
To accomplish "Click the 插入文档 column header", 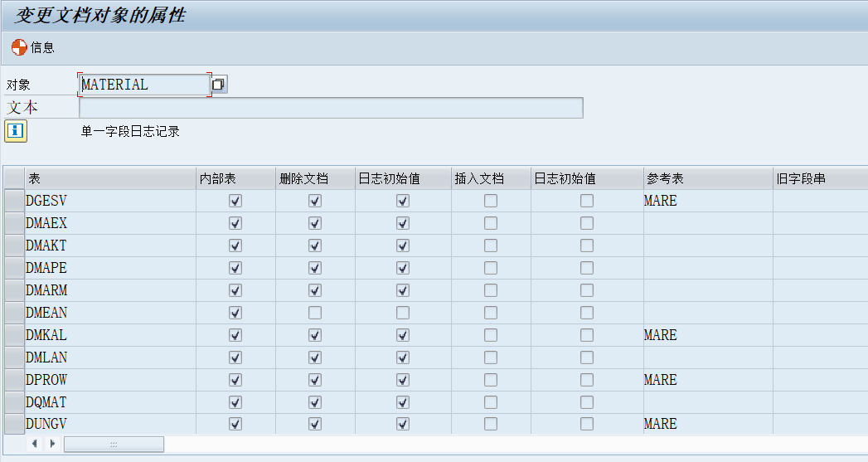I will 491,178.
